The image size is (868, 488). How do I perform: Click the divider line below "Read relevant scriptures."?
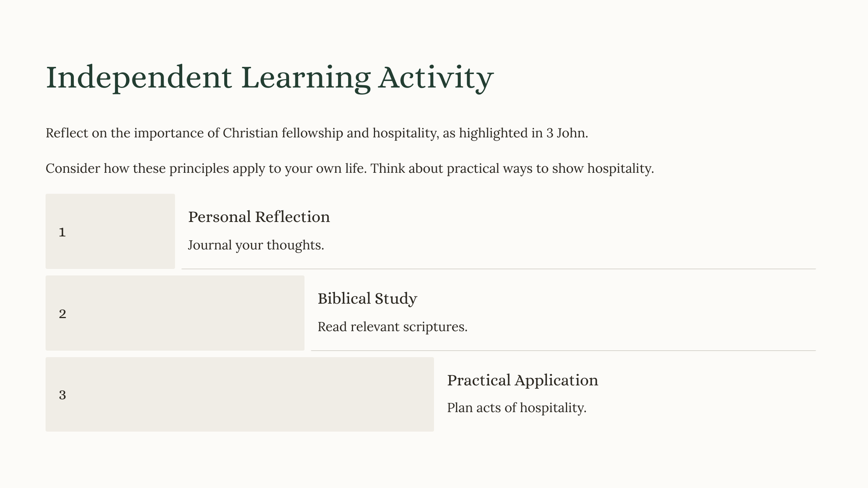(563, 351)
